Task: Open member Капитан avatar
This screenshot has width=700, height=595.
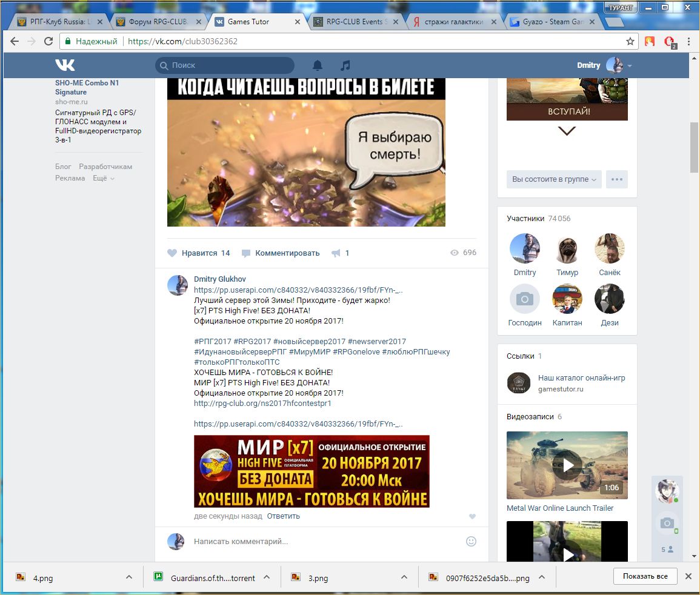Action: point(567,299)
